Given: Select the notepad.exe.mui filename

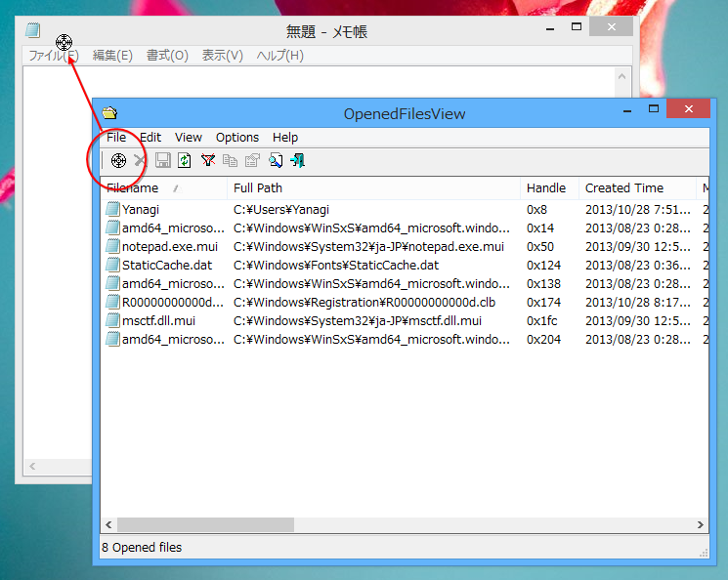Looking at the screenshot, I should [170, 247].
